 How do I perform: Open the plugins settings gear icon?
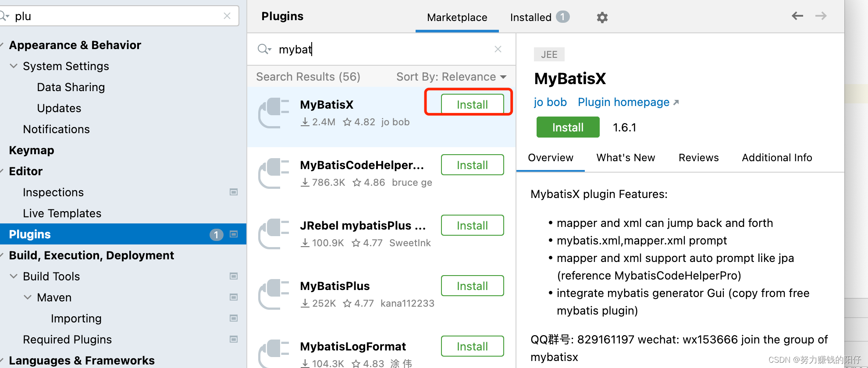click(x=602, y=18)
